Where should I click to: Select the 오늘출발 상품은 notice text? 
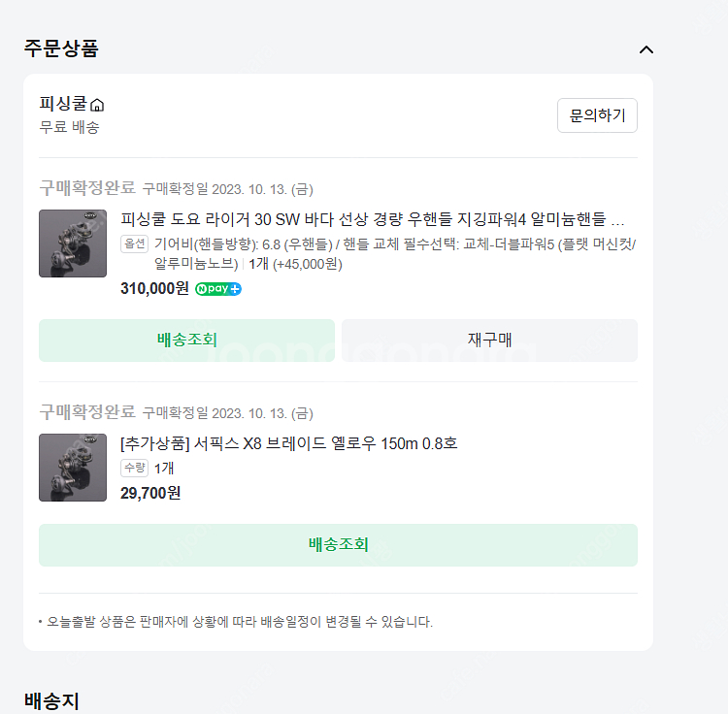coord(240,622)
